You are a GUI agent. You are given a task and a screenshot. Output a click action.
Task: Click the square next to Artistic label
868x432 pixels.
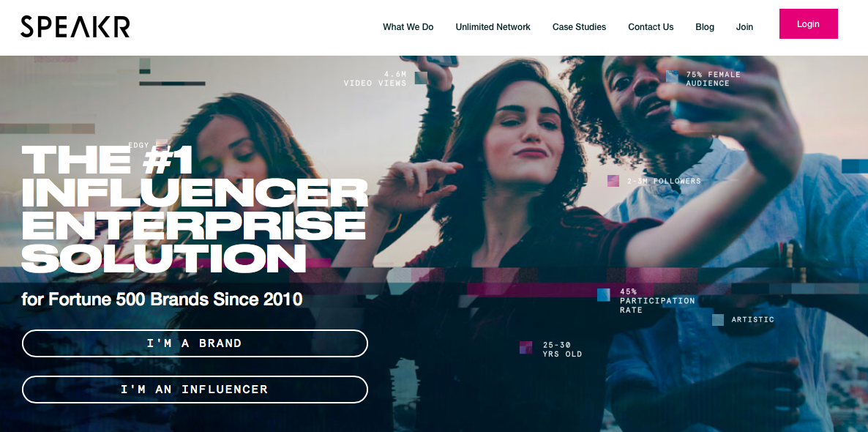[718, 319]
